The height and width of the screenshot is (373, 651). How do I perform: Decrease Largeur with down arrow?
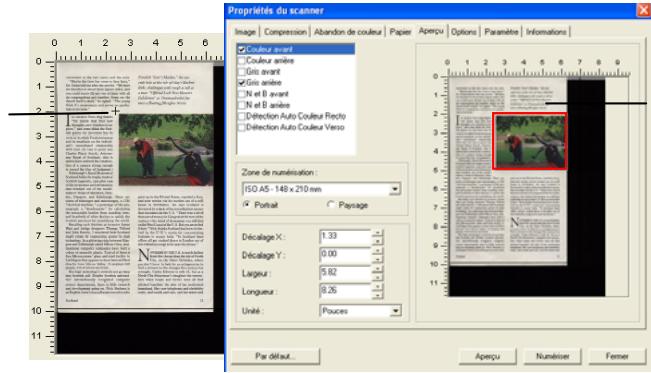click(378, 277)
